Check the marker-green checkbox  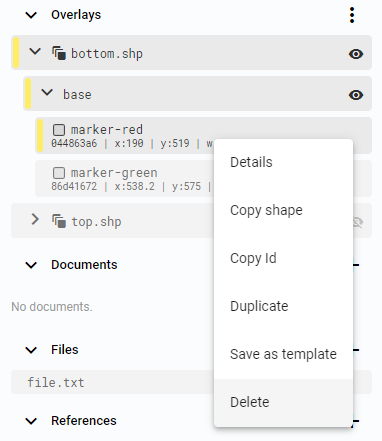(x=59, y=173)
